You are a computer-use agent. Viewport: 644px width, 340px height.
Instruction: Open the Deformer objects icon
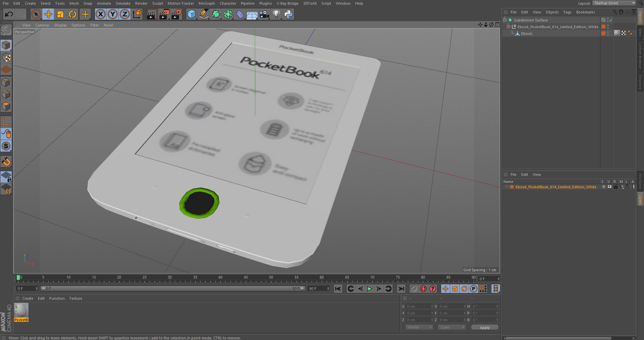point(240,14)
